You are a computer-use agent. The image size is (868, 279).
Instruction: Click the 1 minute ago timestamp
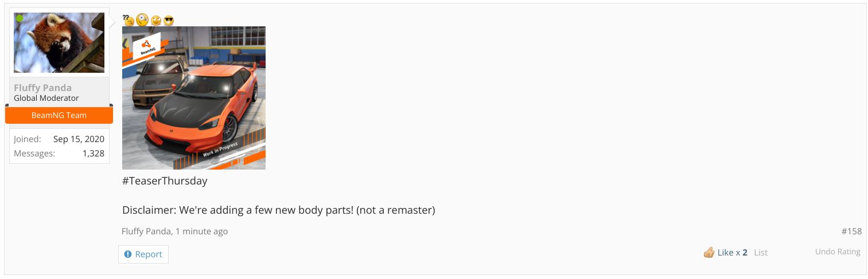pyautogui.click(x=201, y=231)
